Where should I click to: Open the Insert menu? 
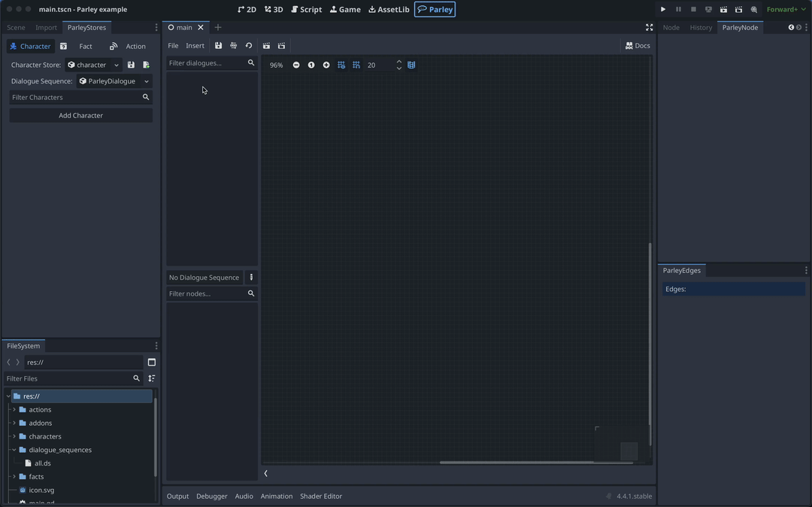pos(195,45)
